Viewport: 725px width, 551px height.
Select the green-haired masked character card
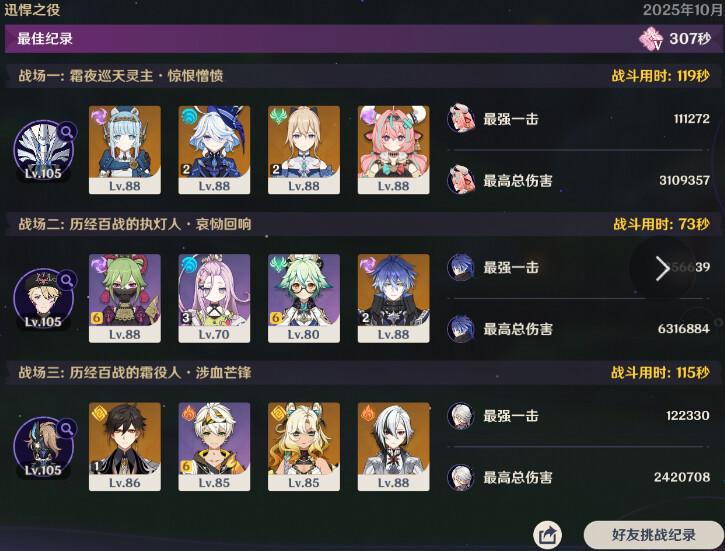pos(125,298)
